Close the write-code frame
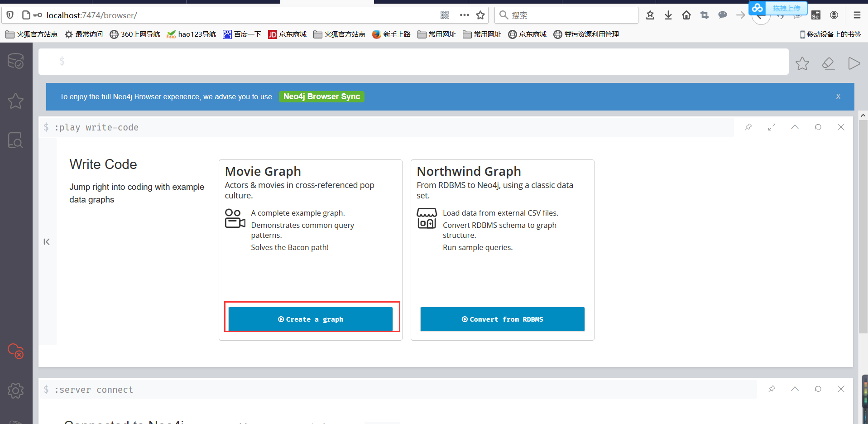Screen dimensions: 868x424 [x=841, y=127]
